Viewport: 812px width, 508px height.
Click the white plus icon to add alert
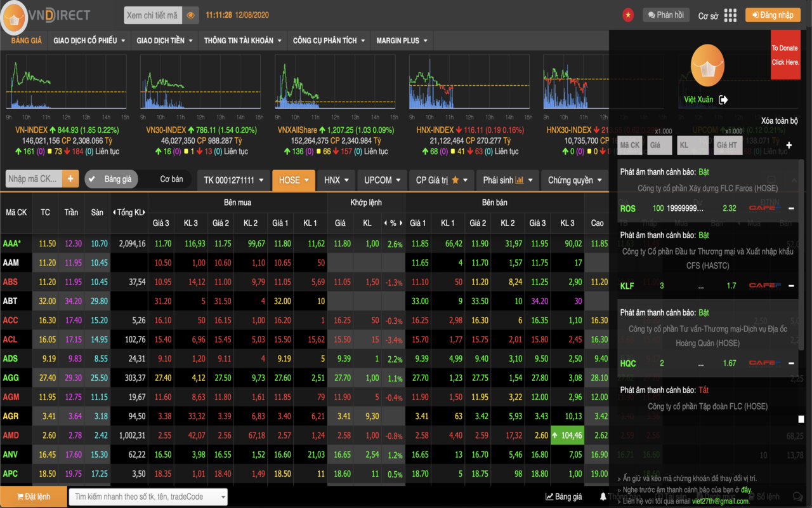click(x=789, y=145)
